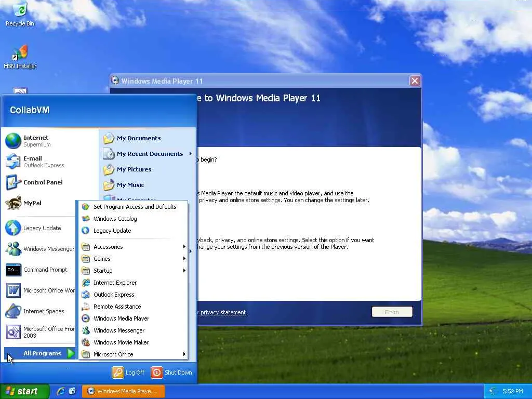This screenshot has height=399, width=532.
Task: Choose Legacy Update in All Programs list
Action: [133, 231]
